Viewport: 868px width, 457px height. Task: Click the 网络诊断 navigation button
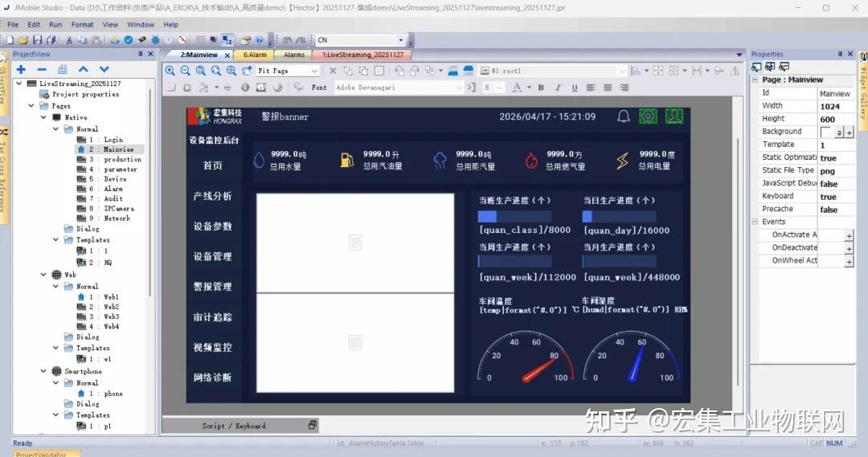tap(212, 377)
